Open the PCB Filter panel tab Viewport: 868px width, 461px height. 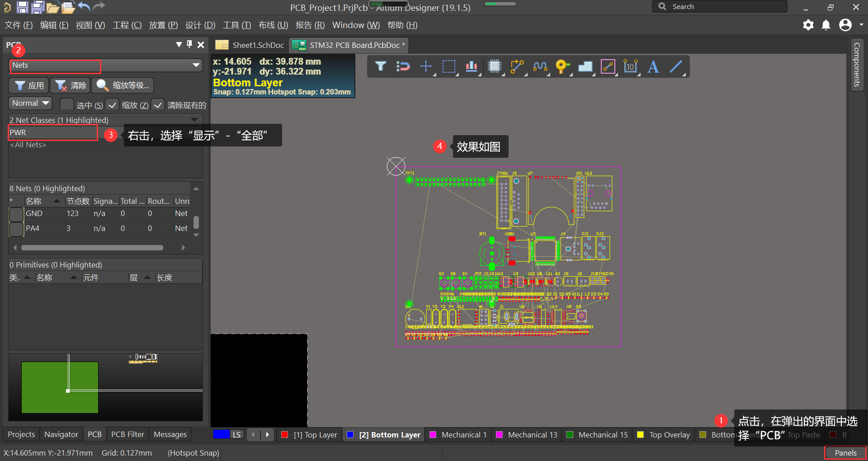[x=127, y=434]
